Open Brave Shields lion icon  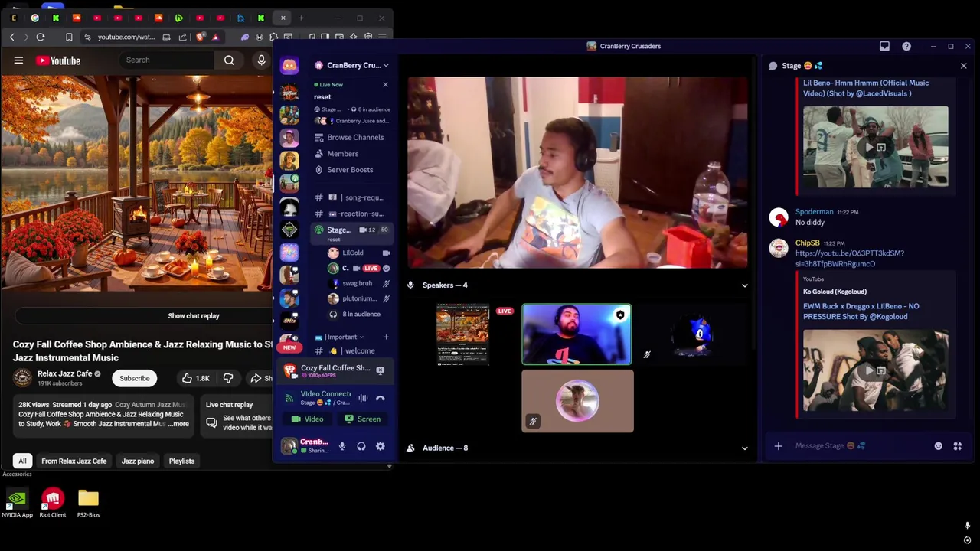tap(201, 37)
